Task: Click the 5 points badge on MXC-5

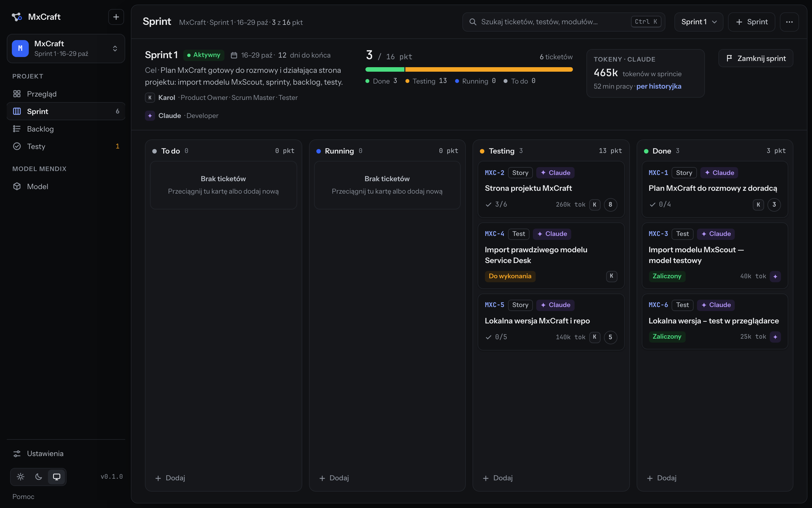Action: click(x=610, y=337)
